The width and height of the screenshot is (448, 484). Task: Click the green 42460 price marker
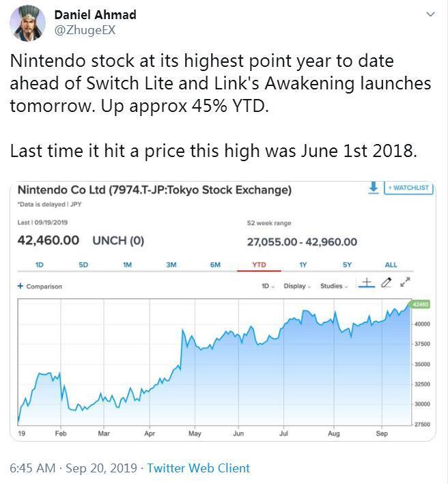(x=421, y=304)
